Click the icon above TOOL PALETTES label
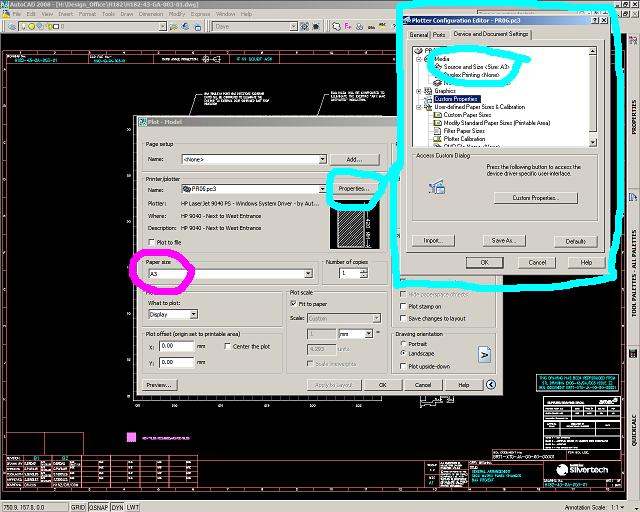 633,198
